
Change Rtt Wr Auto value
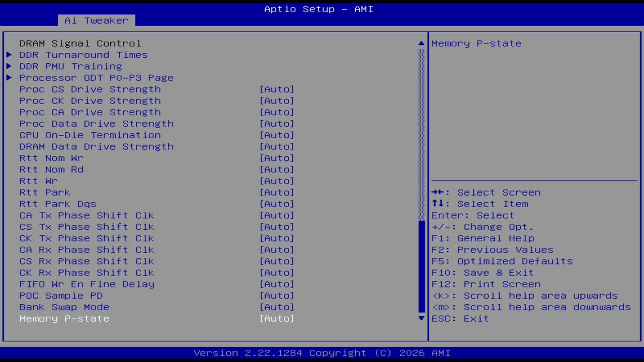coord(277,181)
